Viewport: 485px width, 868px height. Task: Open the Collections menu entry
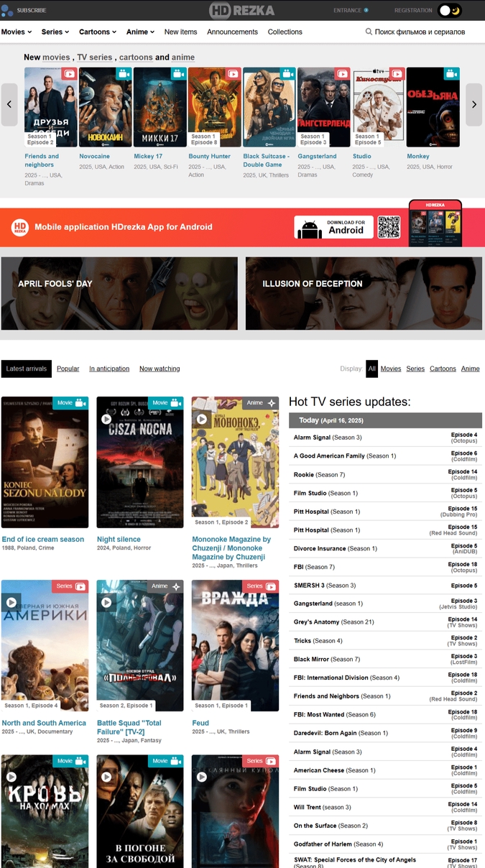[285, 32]
